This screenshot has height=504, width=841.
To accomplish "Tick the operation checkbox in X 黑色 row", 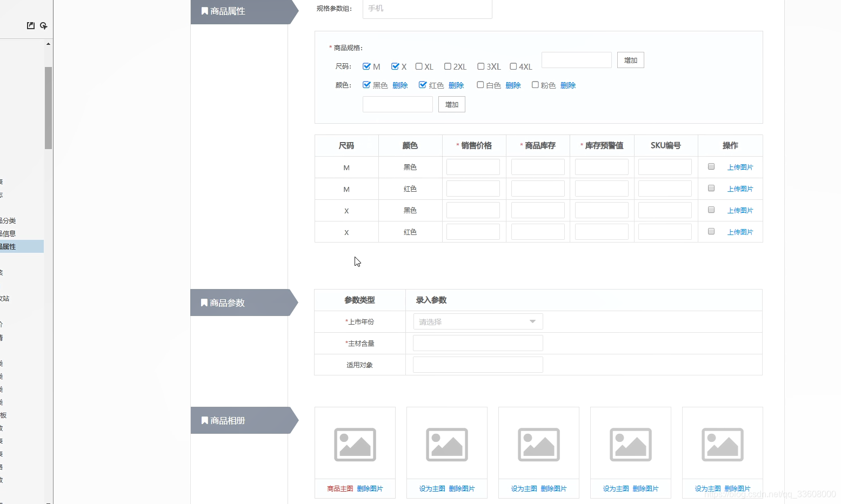I will coord(711,210).
